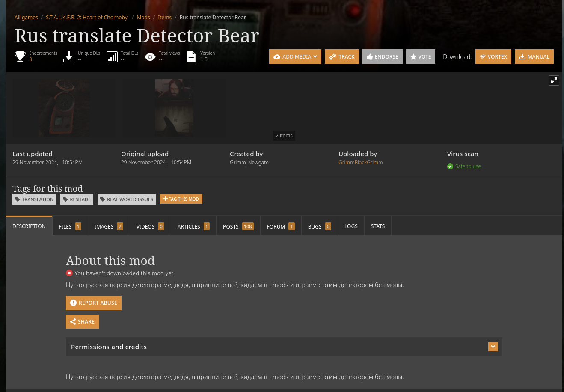Download with Vortex

pos(493,56)
